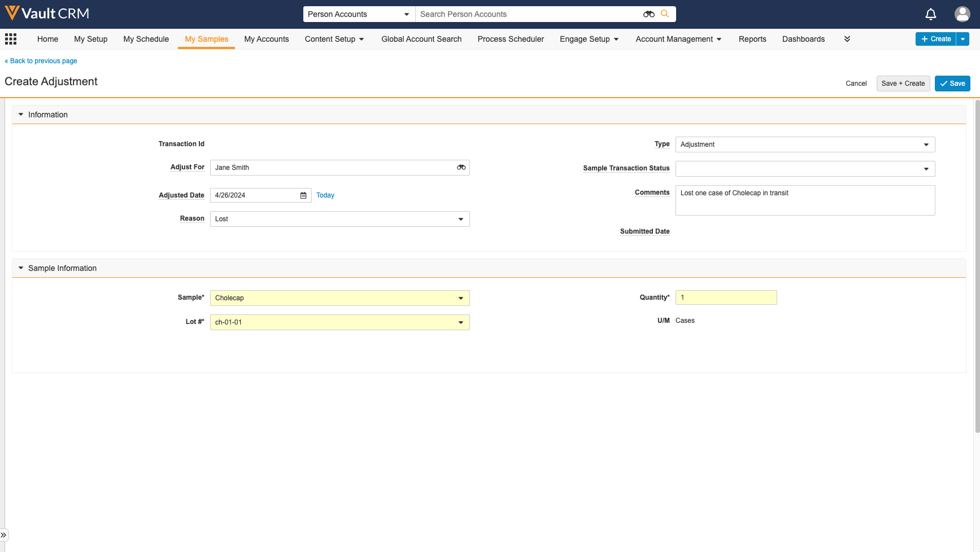The width and height of the screenshot is (980, 552).
Task: Click the notifications bell icon
Action: [931, 14]
